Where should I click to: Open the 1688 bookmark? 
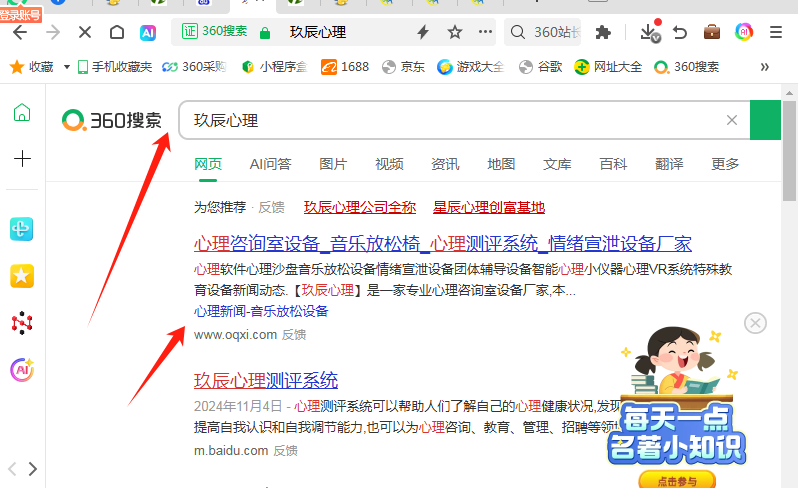coord(345,67)
